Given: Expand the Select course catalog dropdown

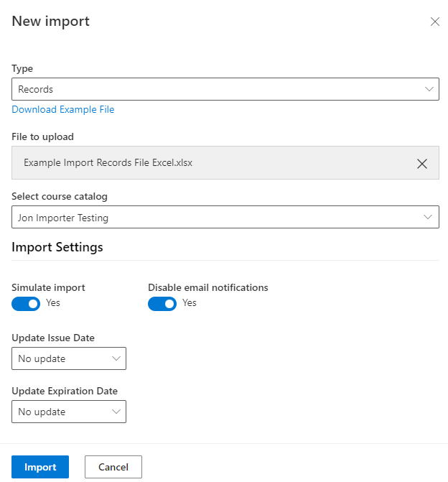Looking at the screenshot, I should pos(225,217).
